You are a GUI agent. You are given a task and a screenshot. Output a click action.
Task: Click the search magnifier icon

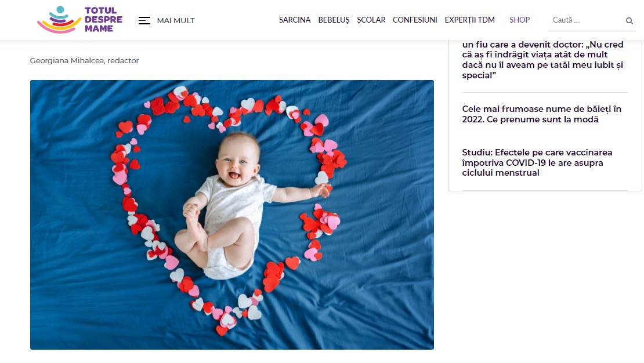(629, 20)
